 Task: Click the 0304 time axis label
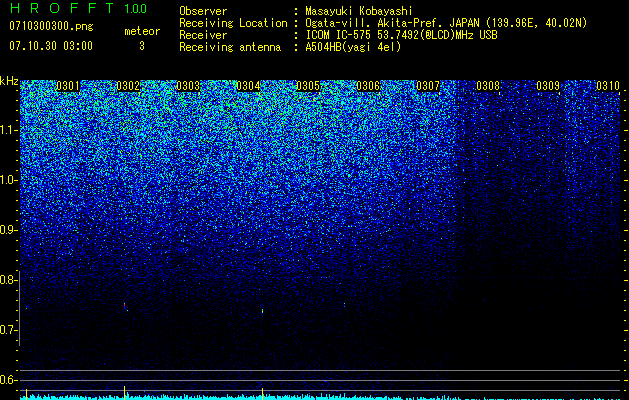[x=248, y=86]
